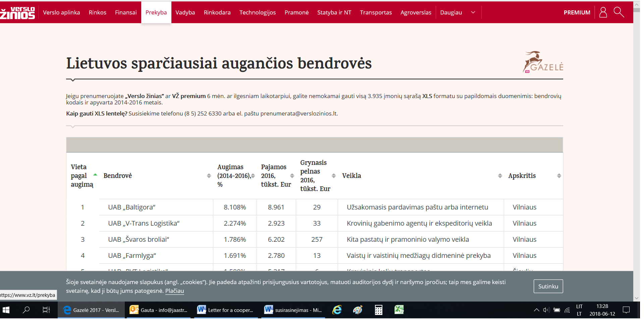
Task: Select UAB „Švaros broliai“ cell
Action: [156, 239]
